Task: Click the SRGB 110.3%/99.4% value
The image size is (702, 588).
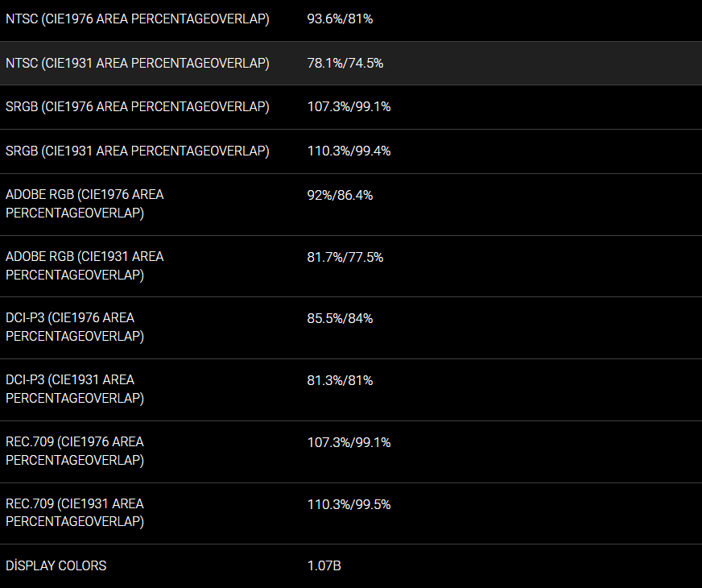Action: click(349, 151)
